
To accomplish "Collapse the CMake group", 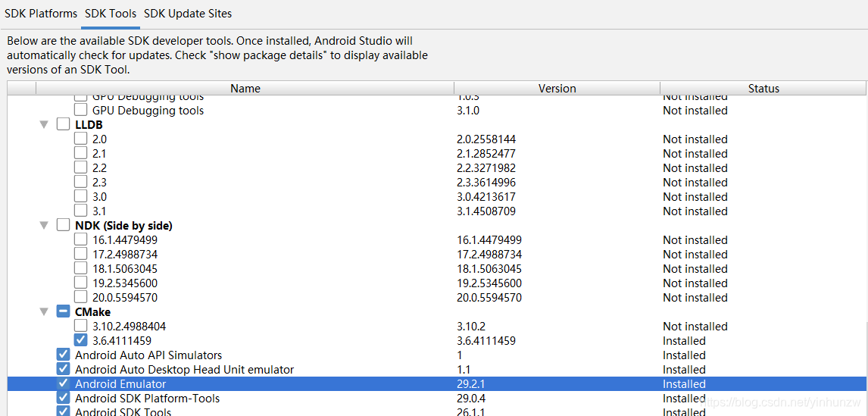I will coord(44,312).
